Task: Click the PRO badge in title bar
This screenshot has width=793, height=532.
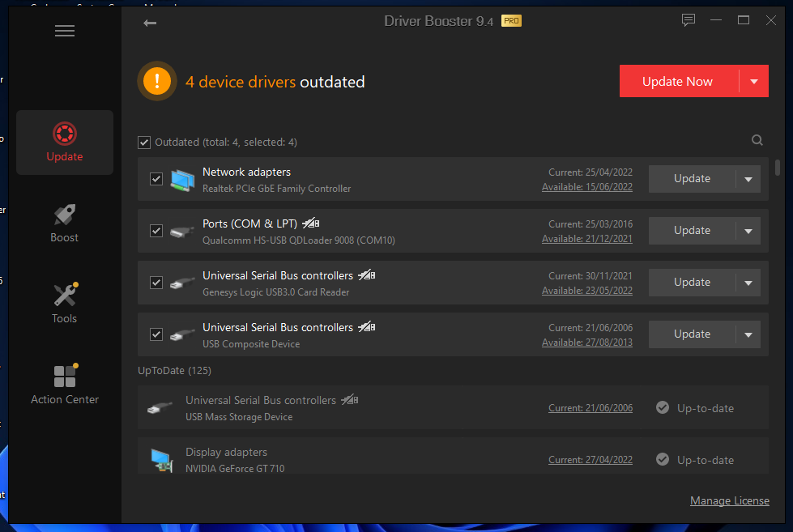Action: pyautogui.click(x=511, y=21)
